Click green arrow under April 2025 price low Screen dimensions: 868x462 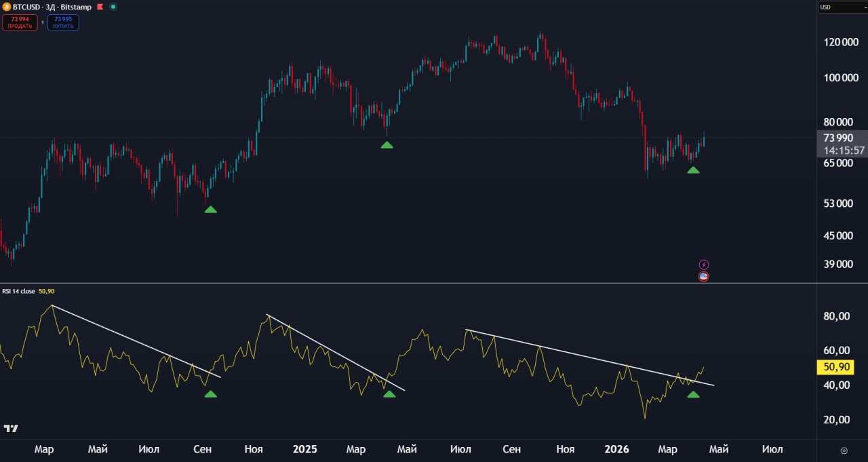point(387,145)
